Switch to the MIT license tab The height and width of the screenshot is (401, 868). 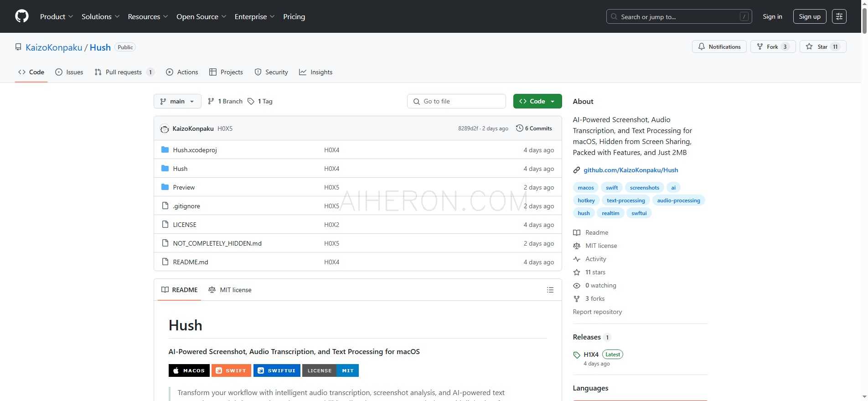click(x=230, y=290)
